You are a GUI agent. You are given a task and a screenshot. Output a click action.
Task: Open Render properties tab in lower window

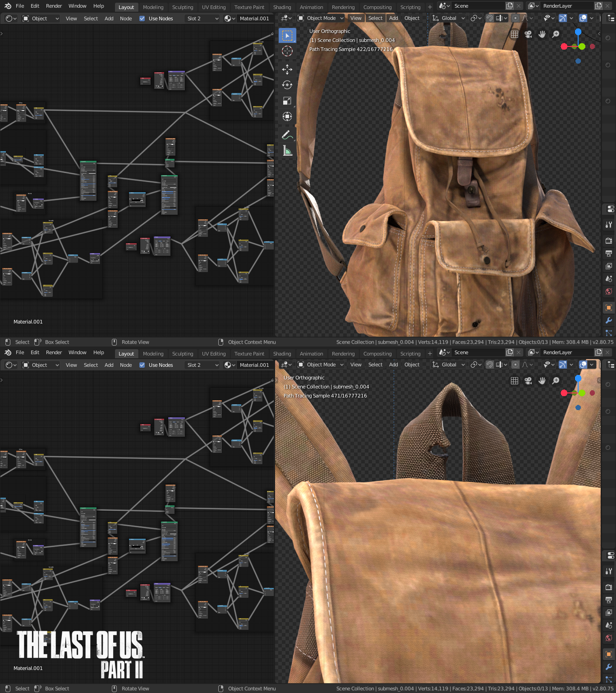coord(609,587)
